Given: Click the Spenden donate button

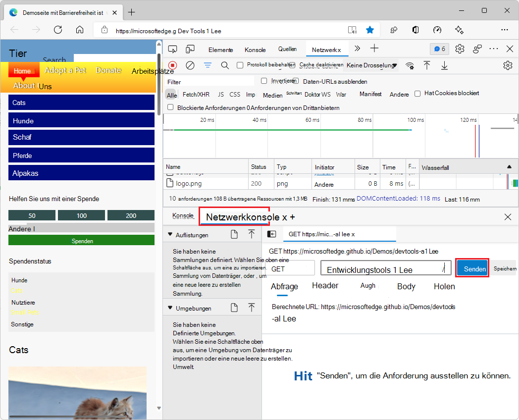Looking at the screenshot, I should tap(81, 241).
